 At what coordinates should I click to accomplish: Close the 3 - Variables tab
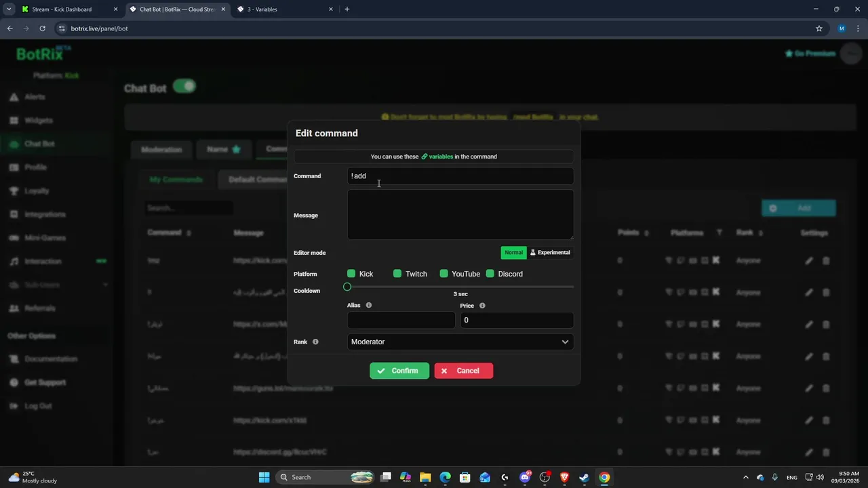tap(331, 9)
